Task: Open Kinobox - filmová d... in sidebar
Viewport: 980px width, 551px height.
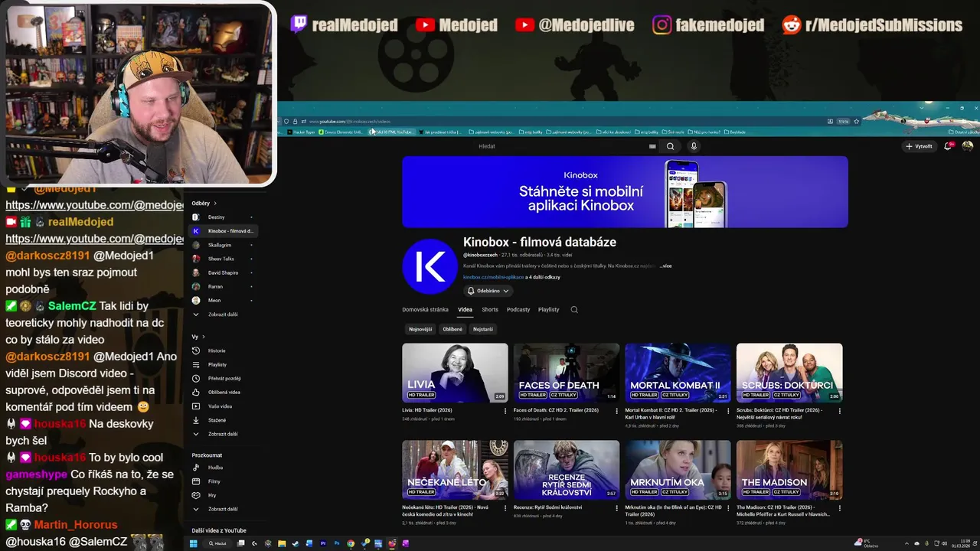Action: pyautogui.click(x=223, y=231)
